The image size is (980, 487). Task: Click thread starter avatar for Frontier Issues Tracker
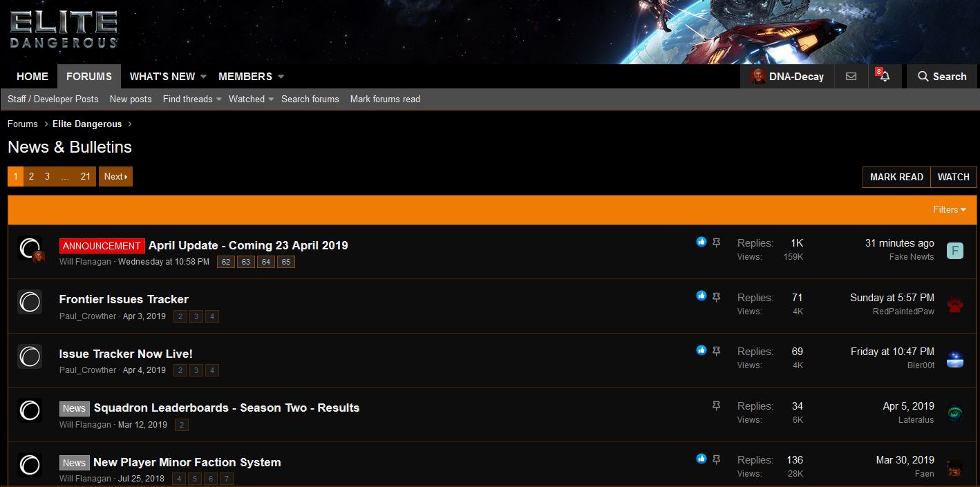[30, 303]
